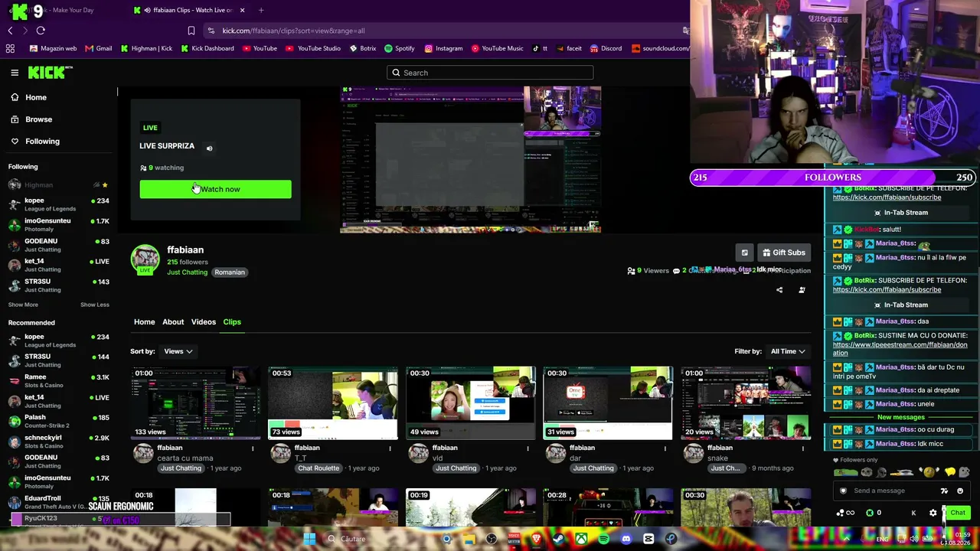Viewport: 980px width, 551px height.
Task: Open the user options icon beside share
Action: [x=802, y=290]
